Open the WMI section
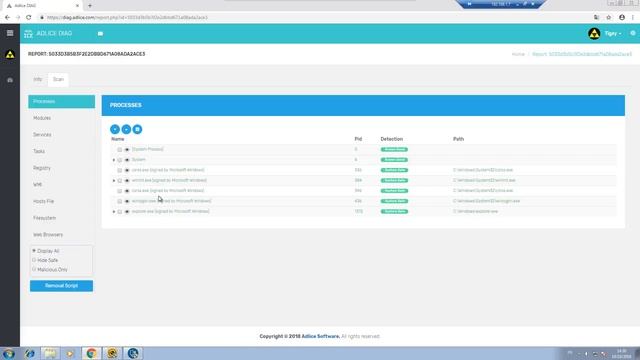The image size is (640, 360). click(x=62, y=184)
